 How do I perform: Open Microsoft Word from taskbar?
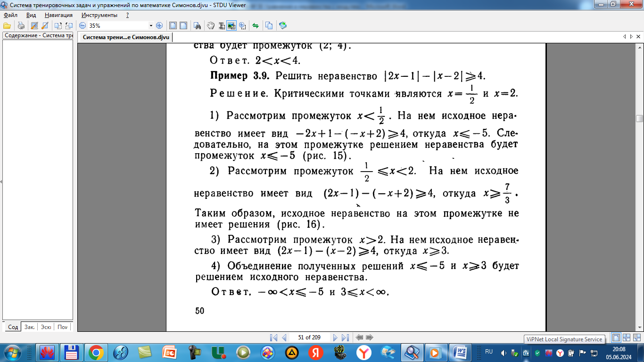(x=460, y=352)
